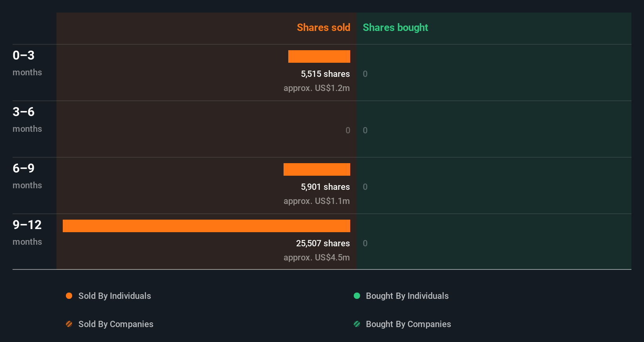Viewport: 644px width, 342px height.
Task: Click the '5,901 shares' value
Action: point(326,187)
